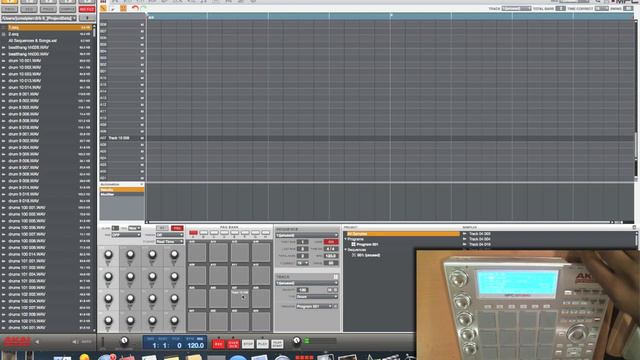Toggle the red button above Trigger dropdown

tap(177, 228)
